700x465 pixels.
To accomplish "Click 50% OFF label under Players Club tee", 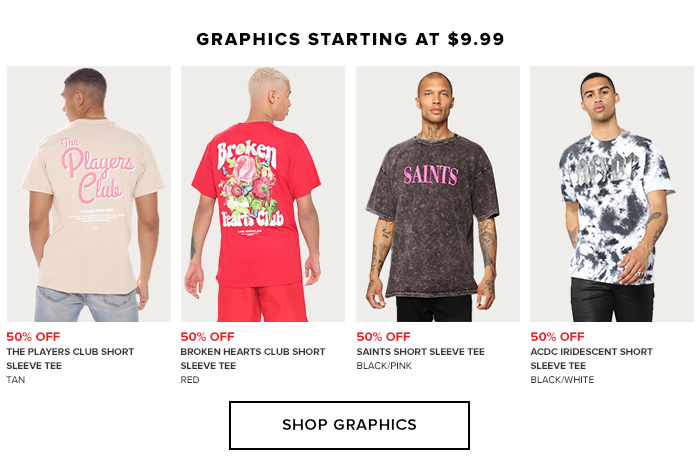I will tap(33, 336).
